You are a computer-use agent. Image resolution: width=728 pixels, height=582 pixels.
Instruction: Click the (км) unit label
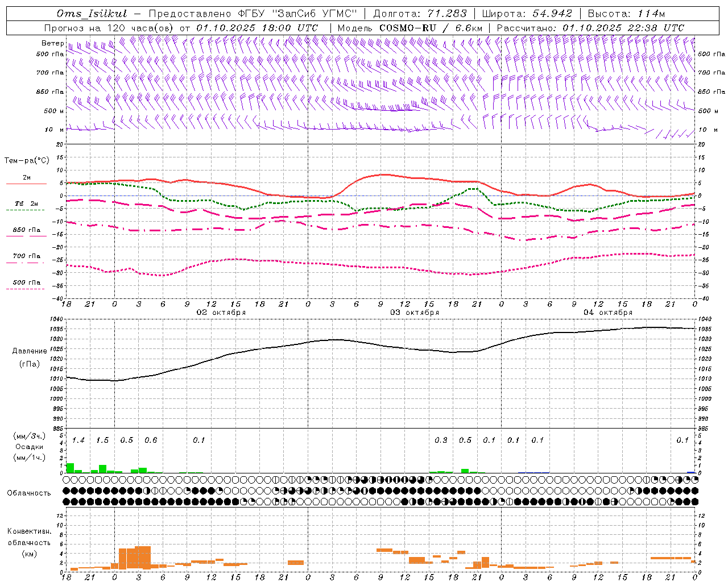click(29, 554)
